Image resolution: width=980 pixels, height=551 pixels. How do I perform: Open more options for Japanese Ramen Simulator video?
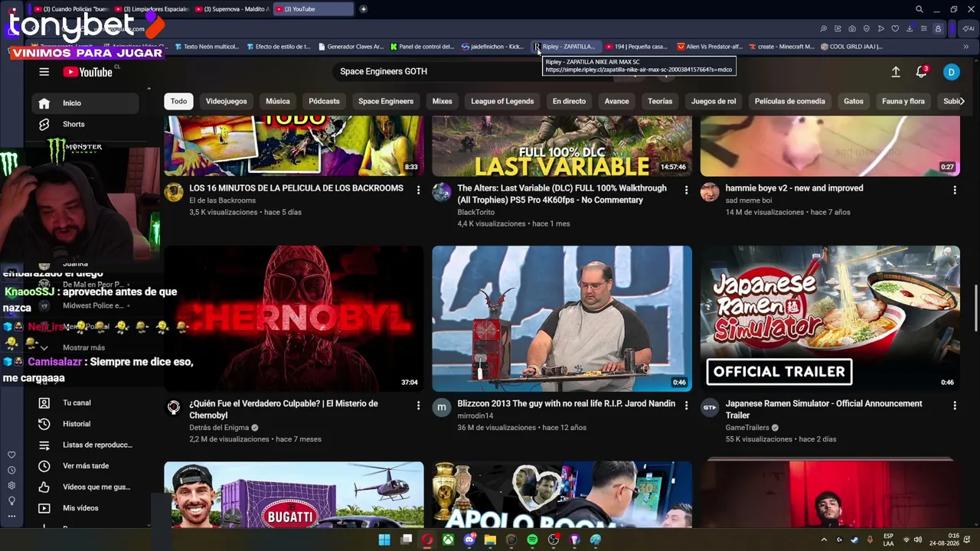(x=954, y=406)
